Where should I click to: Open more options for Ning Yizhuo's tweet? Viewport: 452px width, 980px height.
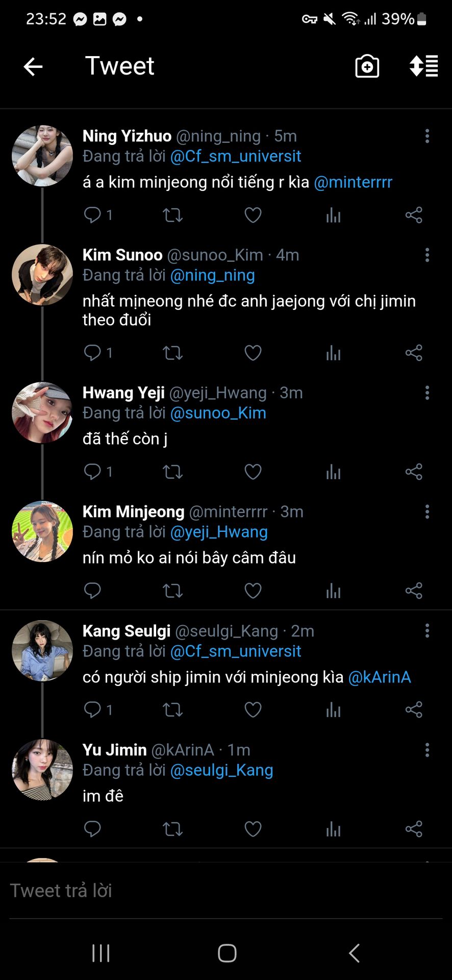(x=427, y=136)
